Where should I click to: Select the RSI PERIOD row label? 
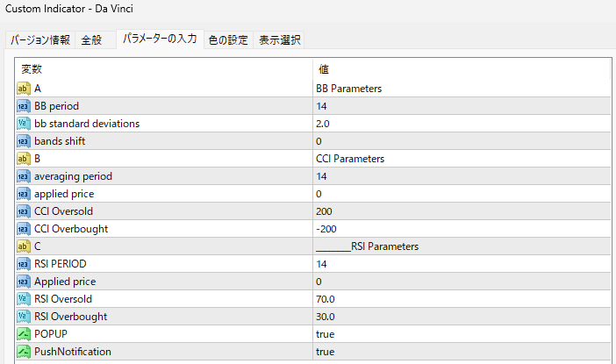(60, 264)
